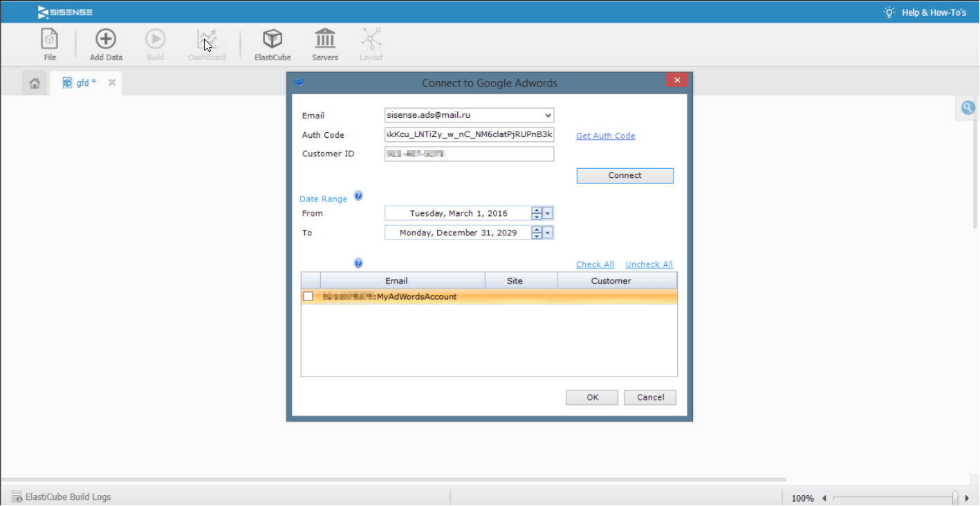Open the From date calendar dropdown
This screenshot has height=506, width=980.
coord(548,213)
